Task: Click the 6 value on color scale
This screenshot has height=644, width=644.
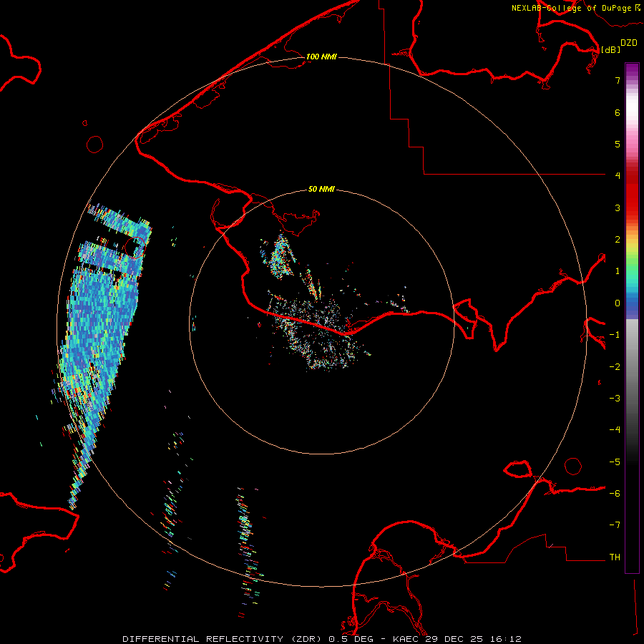Action: (618, 112)
